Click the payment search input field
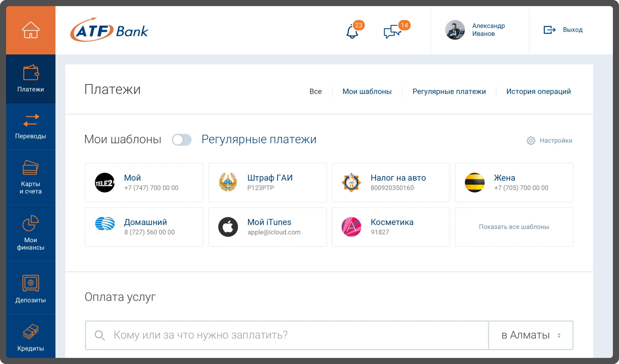619x364 pixels. click(286, 335)
